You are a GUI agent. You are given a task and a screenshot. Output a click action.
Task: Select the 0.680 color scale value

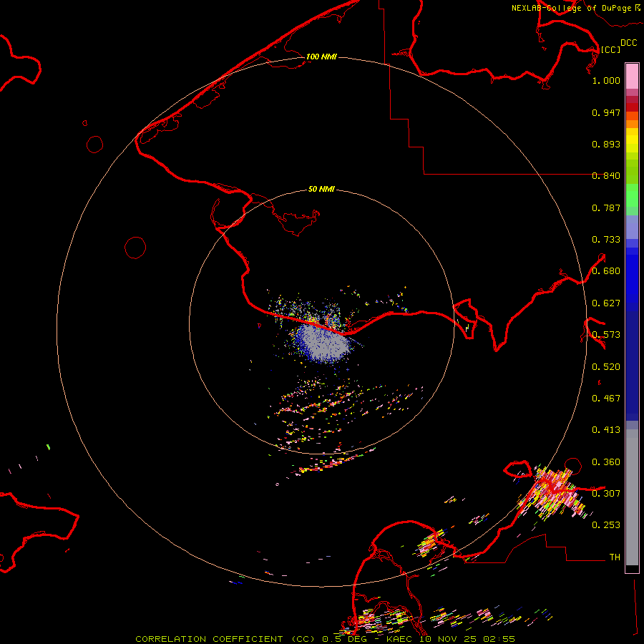point(606,271)
